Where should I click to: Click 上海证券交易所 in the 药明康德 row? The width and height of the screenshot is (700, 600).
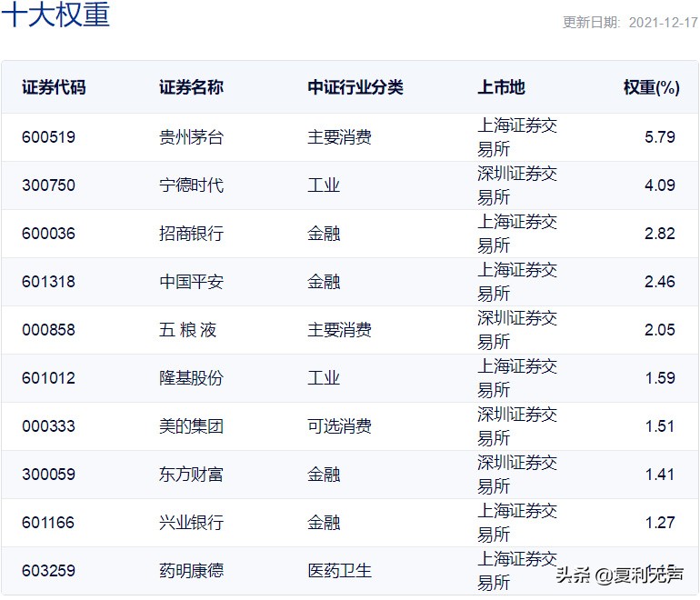(517, 571)
